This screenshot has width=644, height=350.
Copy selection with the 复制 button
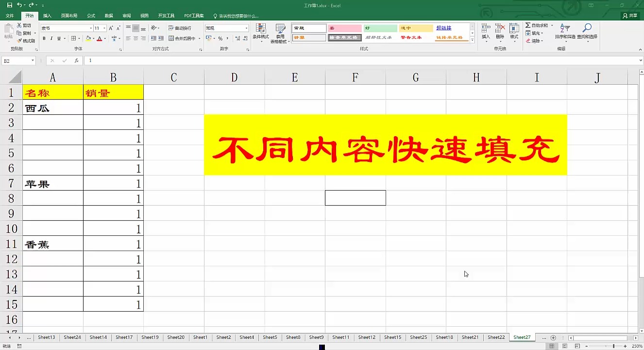tap(24, 33)
